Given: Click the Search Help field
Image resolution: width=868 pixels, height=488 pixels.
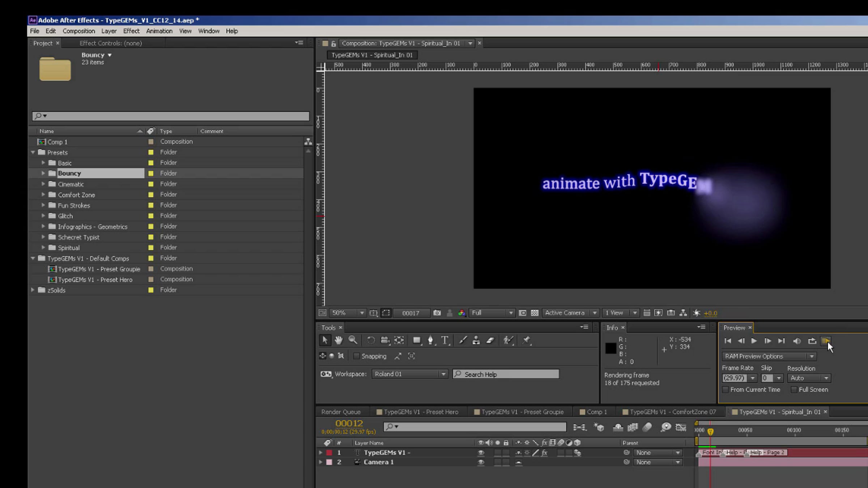Looking at the screenshot, I should coord(506,374).
